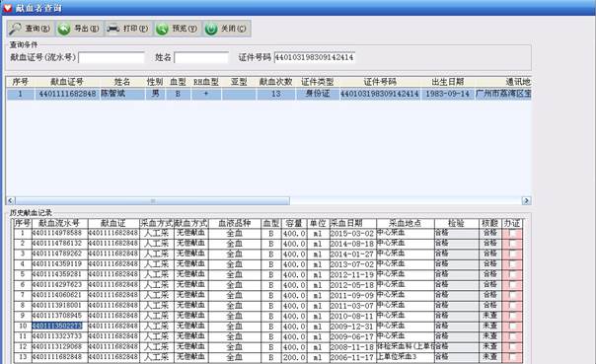Click the 预览 green magnifier icon

click(162, 29)
